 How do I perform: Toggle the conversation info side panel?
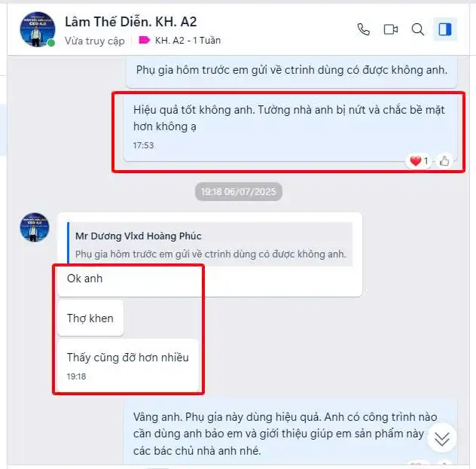click(444, 29)
